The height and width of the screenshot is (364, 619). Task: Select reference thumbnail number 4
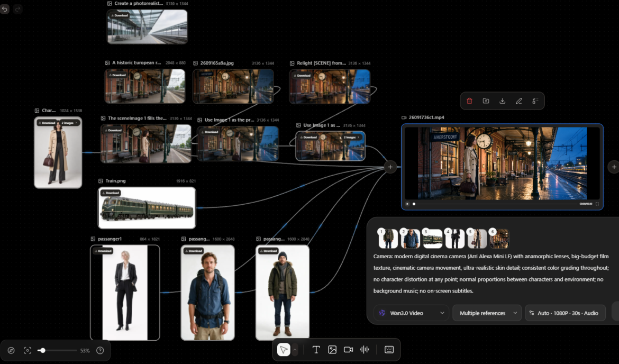click(455, 239)
